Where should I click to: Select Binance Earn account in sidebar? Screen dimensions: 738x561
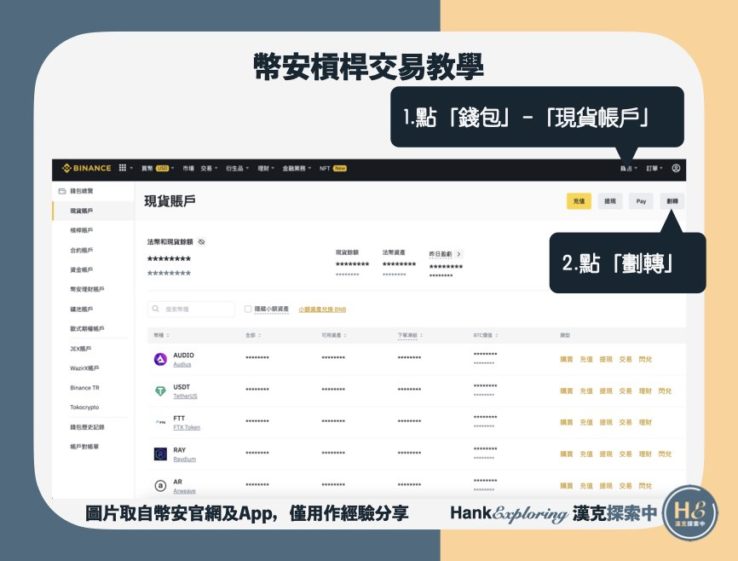pyautogui.click(x=87, y=289)
